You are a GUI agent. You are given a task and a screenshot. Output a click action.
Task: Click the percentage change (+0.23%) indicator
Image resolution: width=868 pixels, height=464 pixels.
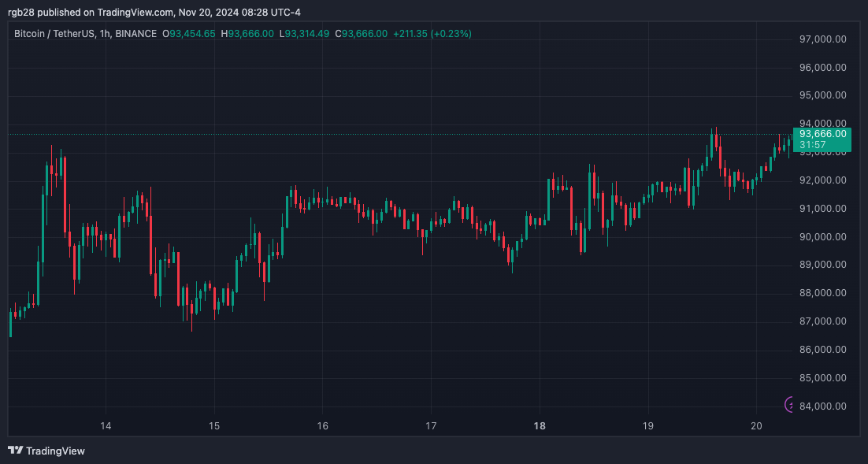pos(451,34)
